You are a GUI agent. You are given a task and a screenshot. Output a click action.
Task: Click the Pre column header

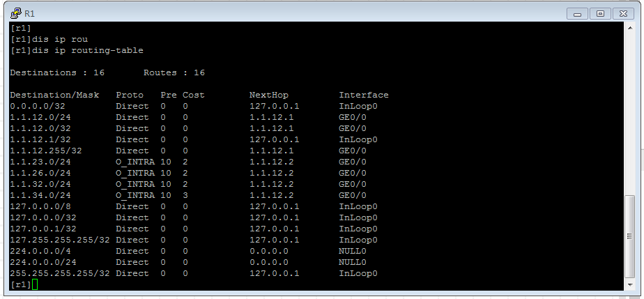[x=169, y=95]
